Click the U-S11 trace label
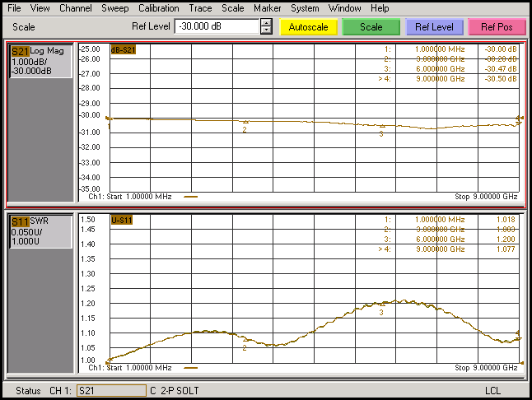The height and width of the screenshot is (400, 532). click(123, 220)
